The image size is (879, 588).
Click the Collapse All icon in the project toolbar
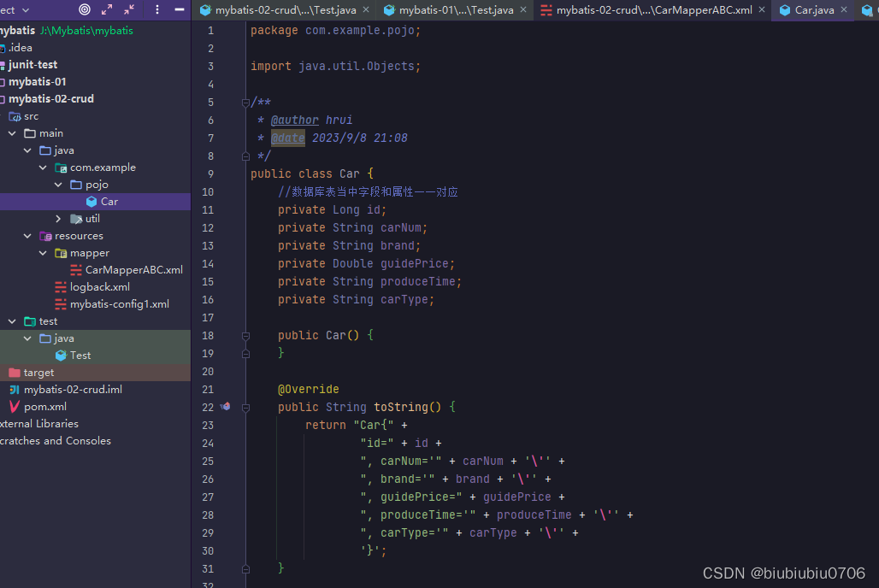(129, 9)
